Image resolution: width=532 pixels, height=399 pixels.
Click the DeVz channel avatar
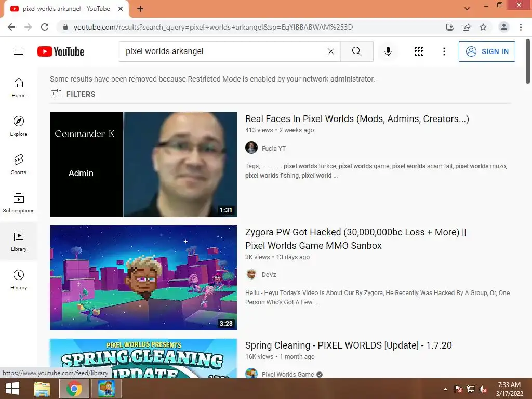(x=251, y=274)
